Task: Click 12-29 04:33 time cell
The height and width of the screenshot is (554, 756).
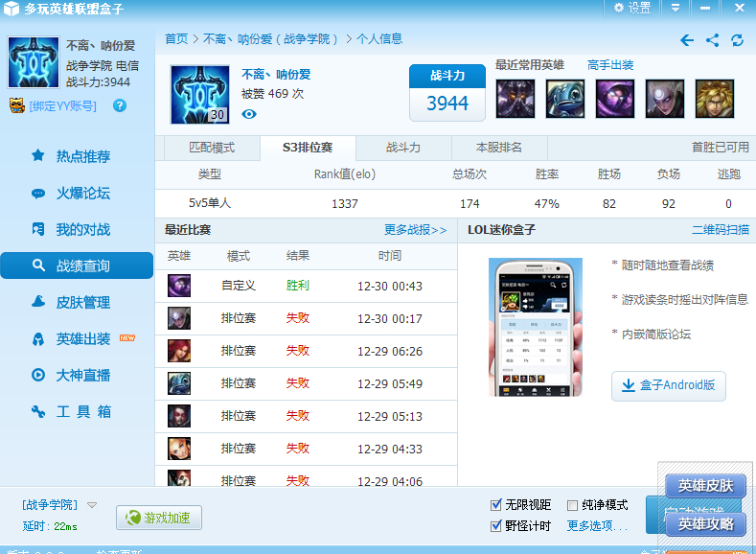Action: coord(390,449)
